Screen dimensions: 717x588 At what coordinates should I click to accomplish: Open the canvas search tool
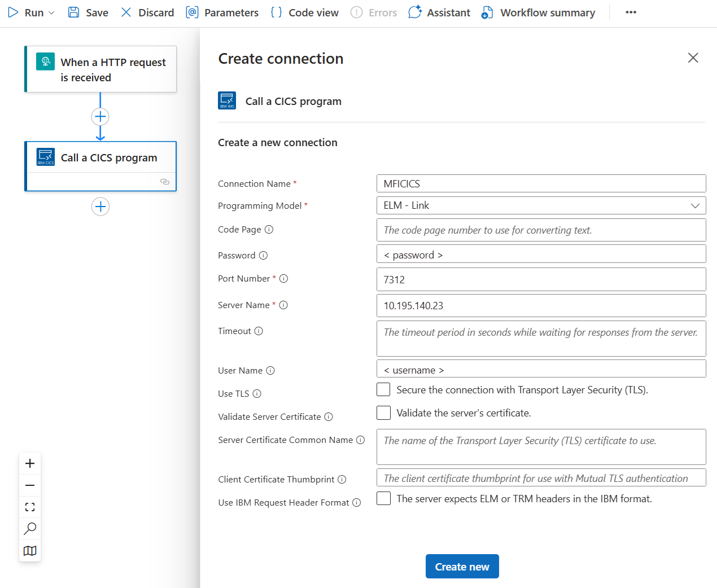coord(29,529)
